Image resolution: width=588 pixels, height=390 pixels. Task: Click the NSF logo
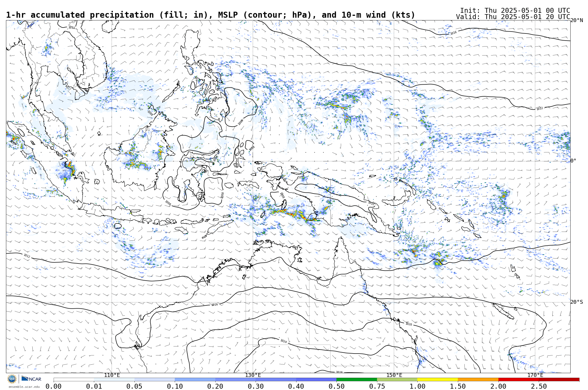[x=12, y=379]
